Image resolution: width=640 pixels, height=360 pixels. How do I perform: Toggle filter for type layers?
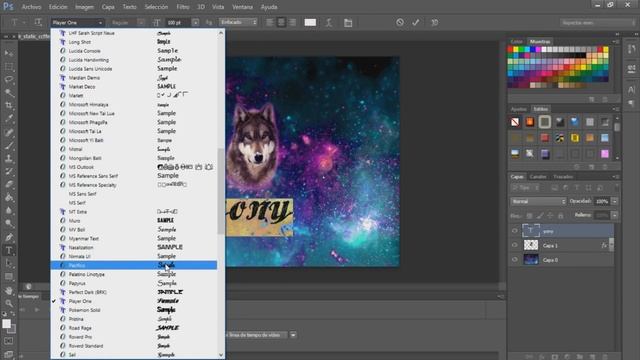click(x=577, y=188)
